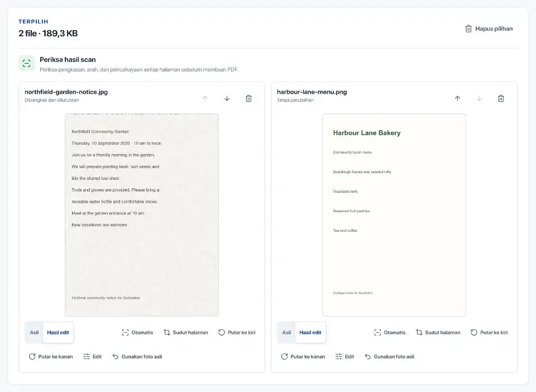Viewport: 536px width, 392px height.
Task: Open the northfield garden notice page preview
Action: (142, 215)
